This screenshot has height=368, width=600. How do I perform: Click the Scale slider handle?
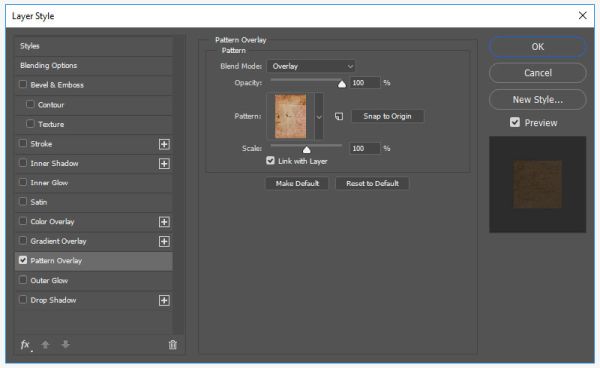coord(307,150)
